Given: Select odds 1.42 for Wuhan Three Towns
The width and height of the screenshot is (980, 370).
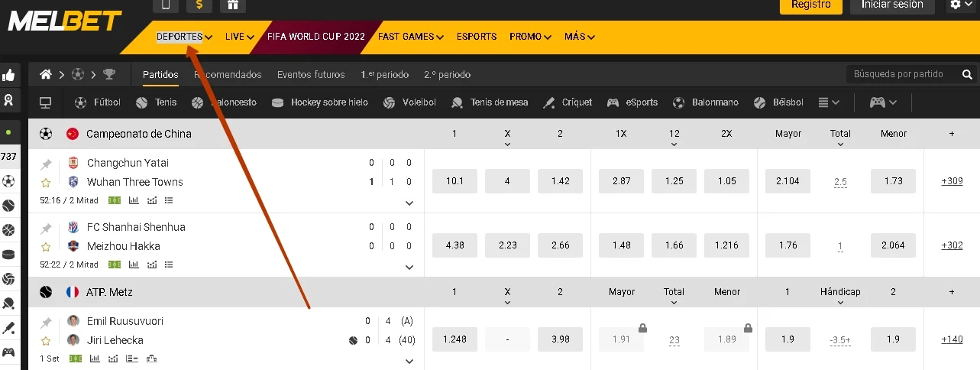Looking at the screenshot, I should tap(560, 181).
